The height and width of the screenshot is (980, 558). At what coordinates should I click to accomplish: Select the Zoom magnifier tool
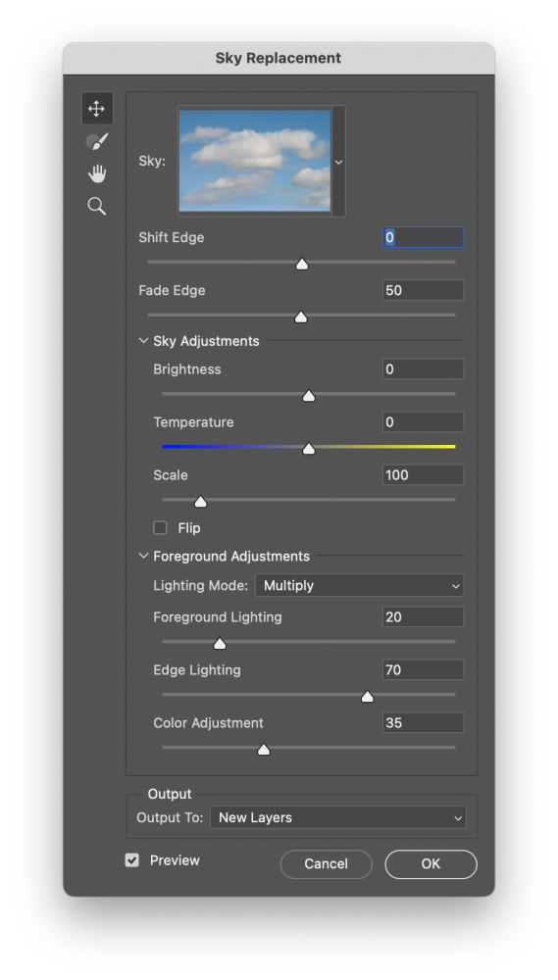97,206
